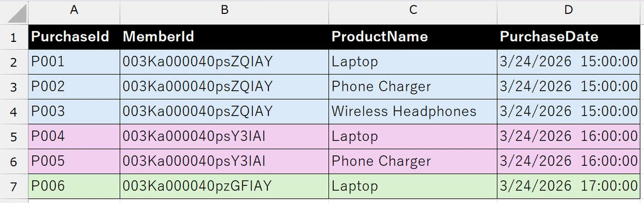Select the Wireless Headphones cell

[413, 112]
